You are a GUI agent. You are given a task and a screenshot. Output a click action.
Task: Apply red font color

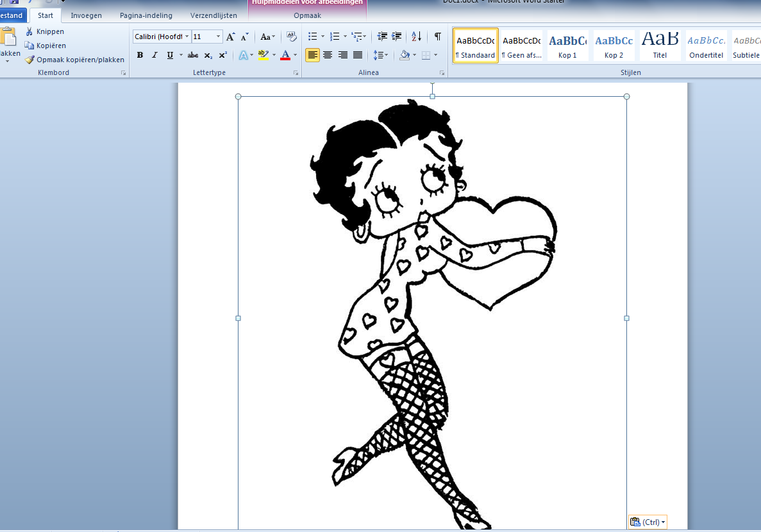point(285,55)
